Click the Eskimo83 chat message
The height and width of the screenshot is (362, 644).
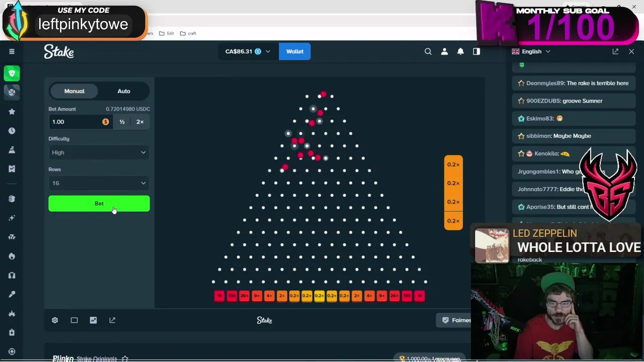click(x=574, y=119)
